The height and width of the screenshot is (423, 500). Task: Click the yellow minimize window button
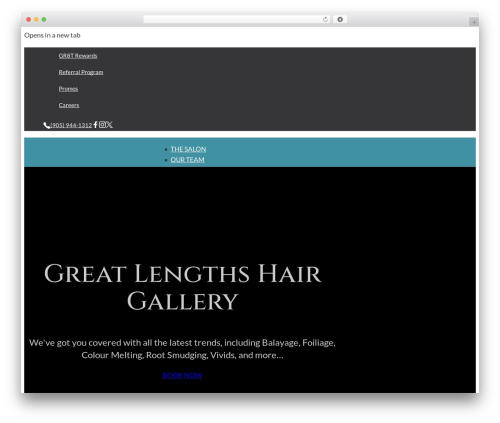[36, 19]
